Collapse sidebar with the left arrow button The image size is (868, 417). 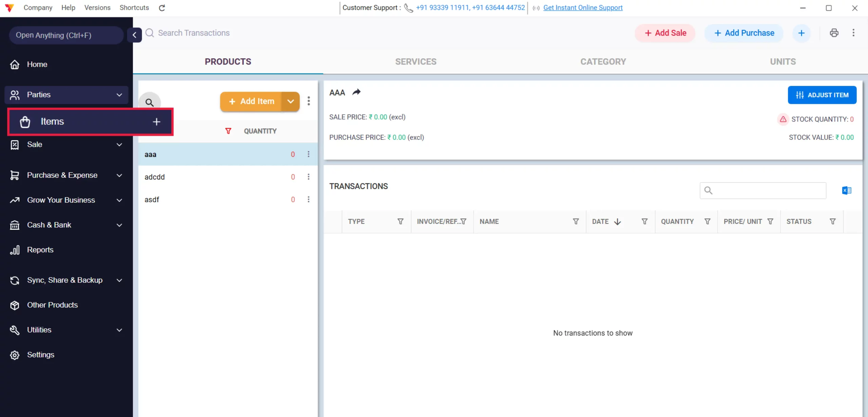(x=135, y=35)
